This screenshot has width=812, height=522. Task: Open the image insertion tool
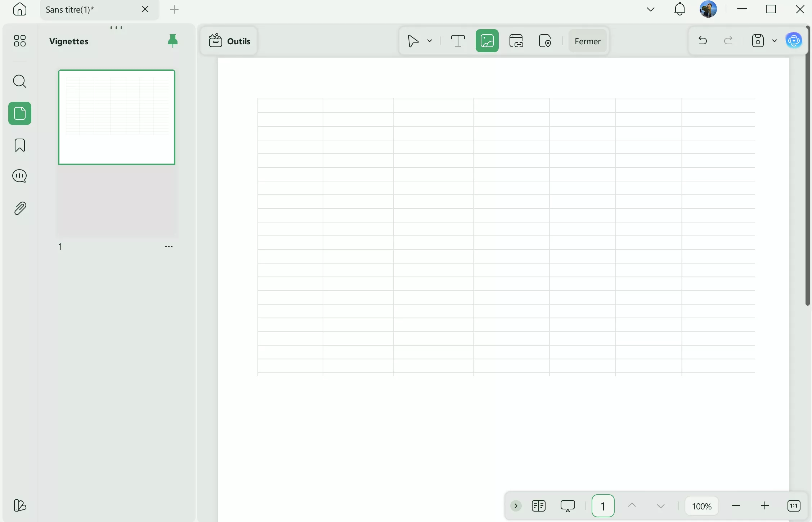click(487, 41)
